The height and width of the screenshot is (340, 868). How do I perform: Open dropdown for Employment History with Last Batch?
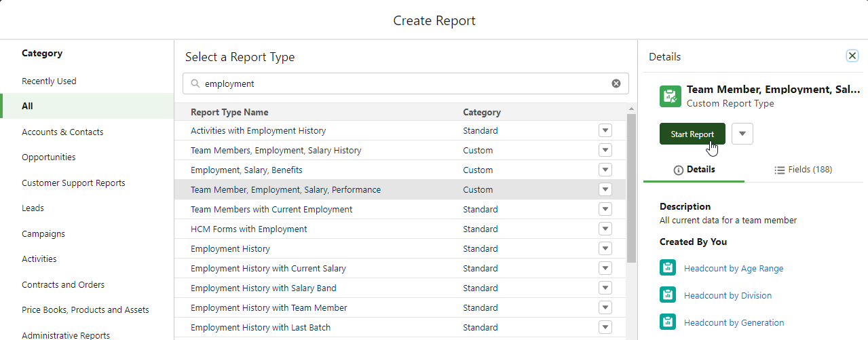click(605, 327)
